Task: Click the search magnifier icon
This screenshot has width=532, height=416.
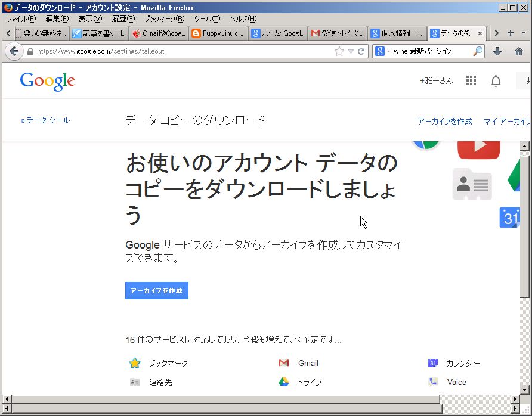Action: (478, 51)
